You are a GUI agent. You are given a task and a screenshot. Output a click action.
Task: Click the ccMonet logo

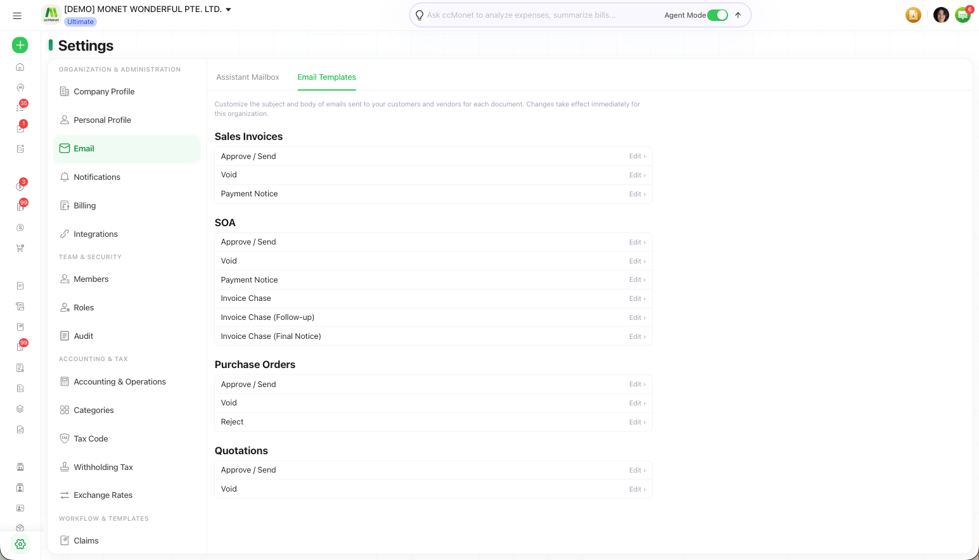click(51, 14)
